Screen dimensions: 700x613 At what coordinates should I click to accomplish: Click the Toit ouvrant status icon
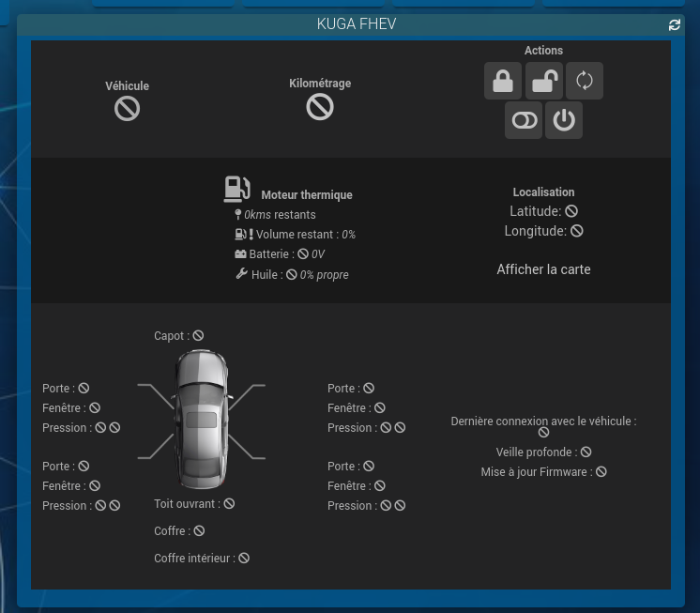click(229, 503)
